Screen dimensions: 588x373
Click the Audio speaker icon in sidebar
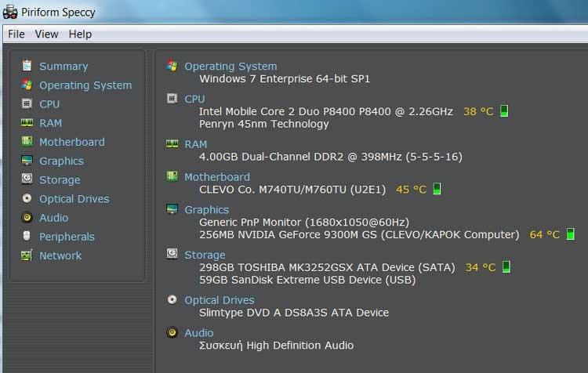pyautogui.click(x=27, y=218)
